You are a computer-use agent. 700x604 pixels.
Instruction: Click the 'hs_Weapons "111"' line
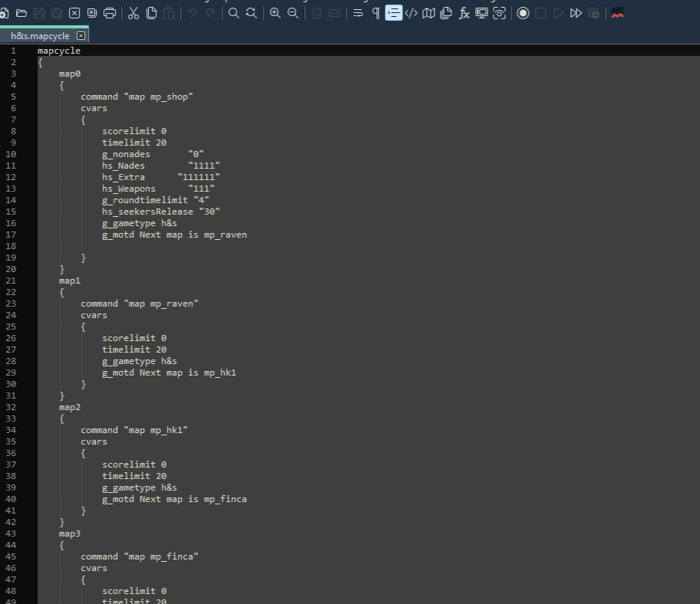158,189
